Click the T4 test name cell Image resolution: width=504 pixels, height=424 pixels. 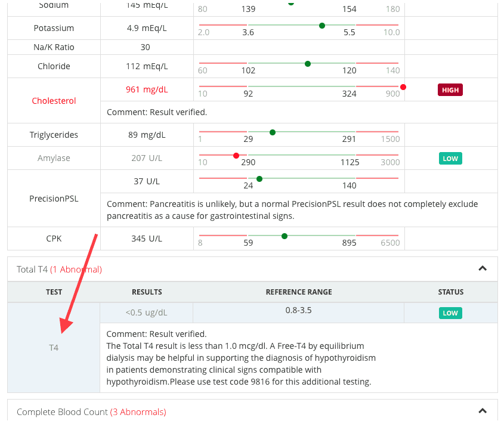point(54,348)
